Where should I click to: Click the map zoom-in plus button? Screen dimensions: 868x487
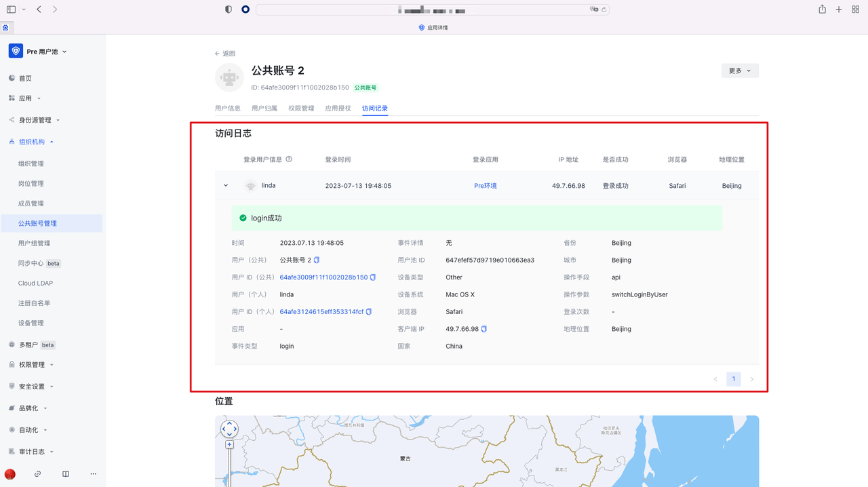229,445
